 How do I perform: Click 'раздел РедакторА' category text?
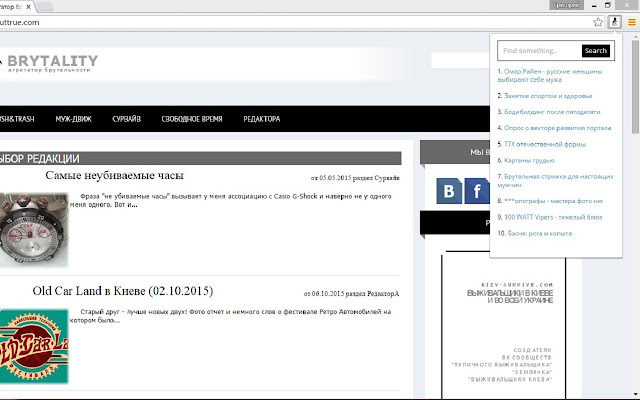[x=372, y=293]
